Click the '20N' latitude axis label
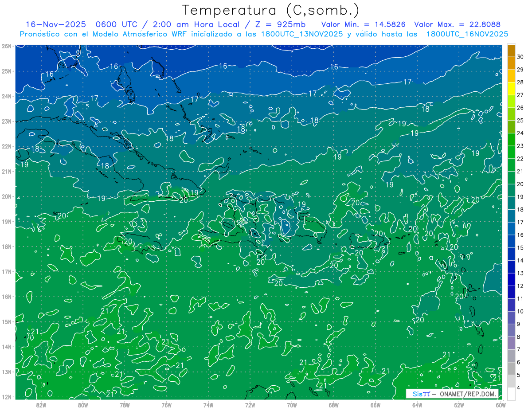Viewport: 532px width, 411px height. tap(7, 196)
